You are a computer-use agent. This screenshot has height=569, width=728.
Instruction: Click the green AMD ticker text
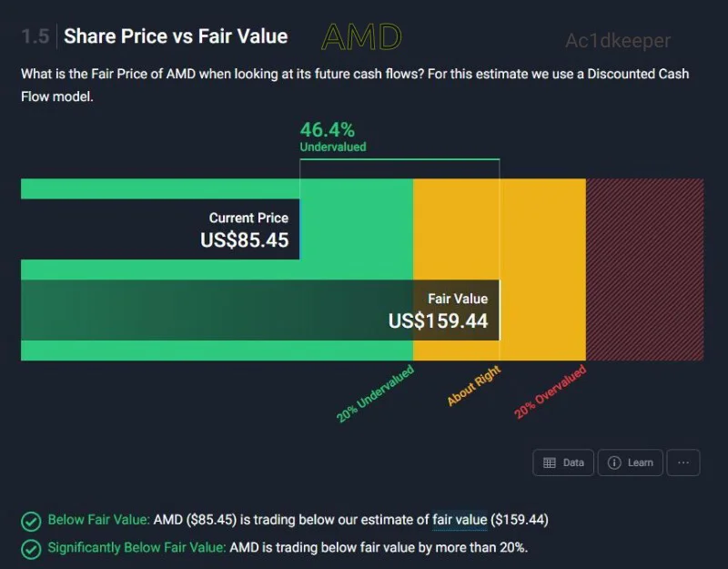click(361, 36)
